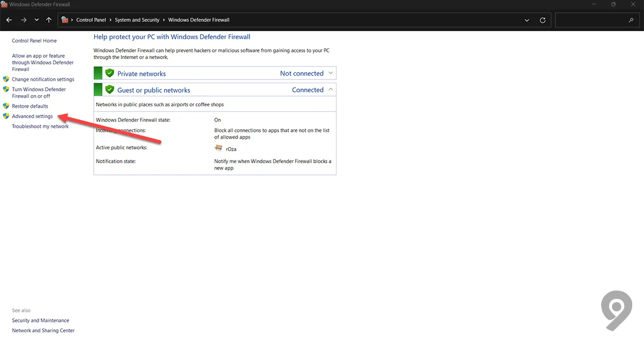
Task: Click the green shield beside Guest or public networks
Action: 109,90
